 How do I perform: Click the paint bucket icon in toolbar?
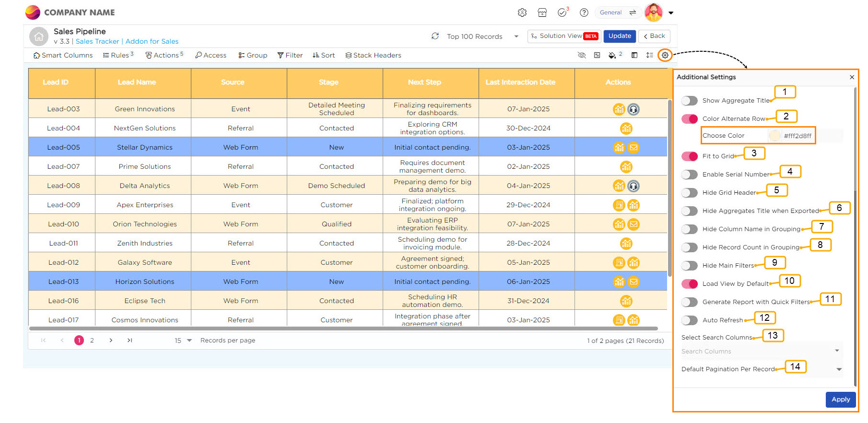pyautogui.click(x=612, y=55)
